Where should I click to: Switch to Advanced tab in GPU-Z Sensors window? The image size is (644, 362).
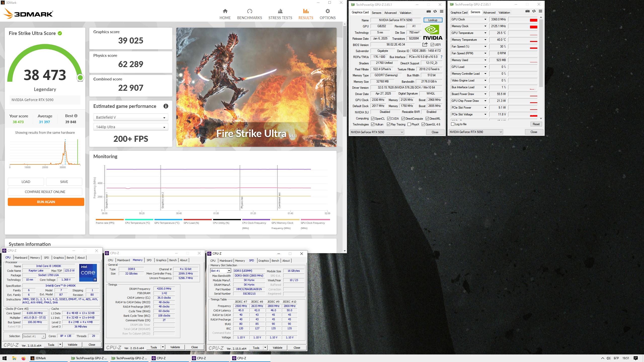pyautogui.click(x=489, y=13)
